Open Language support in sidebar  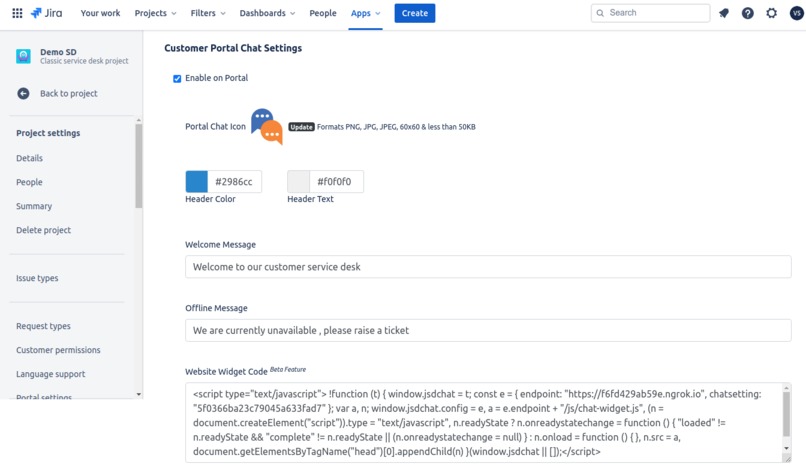50,374
